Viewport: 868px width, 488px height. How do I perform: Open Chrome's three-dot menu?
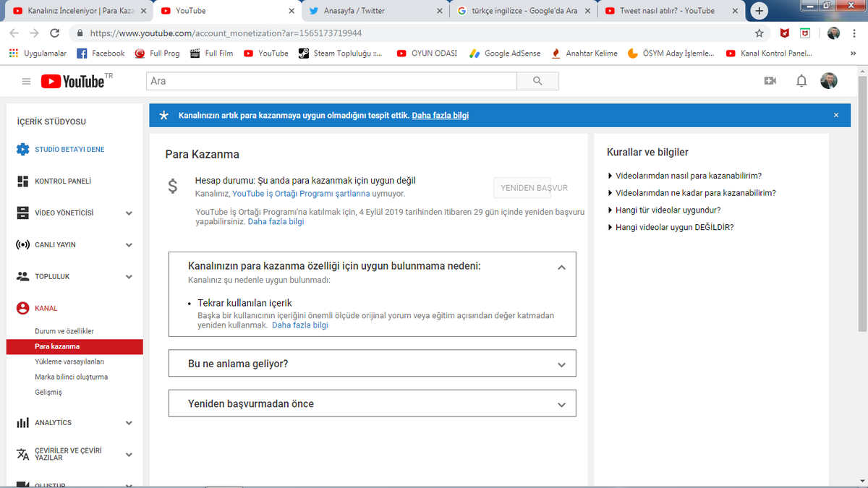click(856, 33)
